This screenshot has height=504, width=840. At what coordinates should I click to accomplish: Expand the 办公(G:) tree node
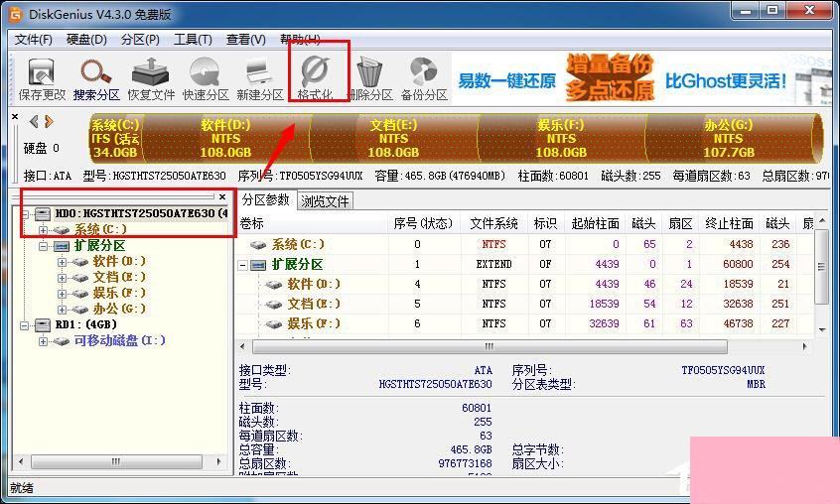point(63,310)
